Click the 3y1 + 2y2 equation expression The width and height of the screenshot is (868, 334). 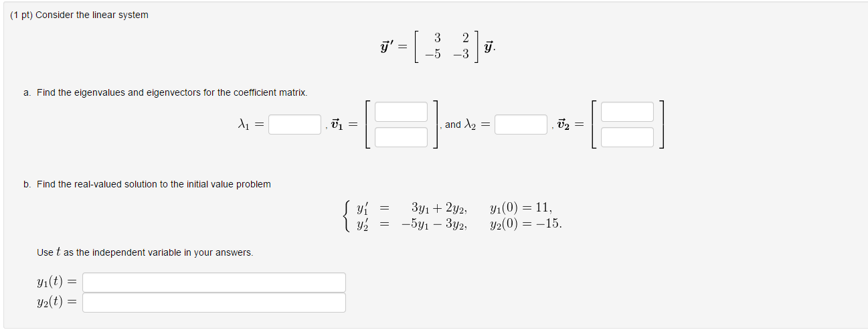439,207
